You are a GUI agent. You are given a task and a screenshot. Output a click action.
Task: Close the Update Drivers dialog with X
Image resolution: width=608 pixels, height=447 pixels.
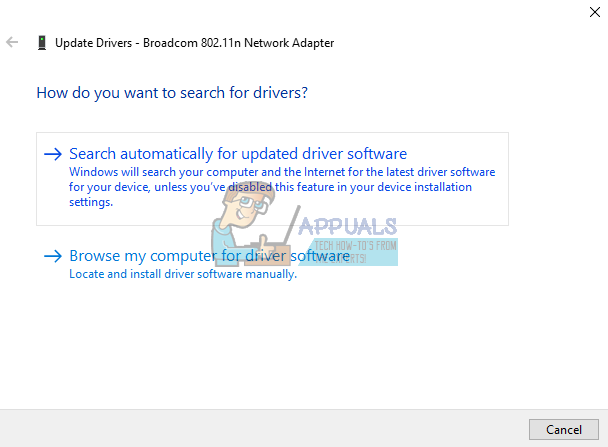click(594, 12)
